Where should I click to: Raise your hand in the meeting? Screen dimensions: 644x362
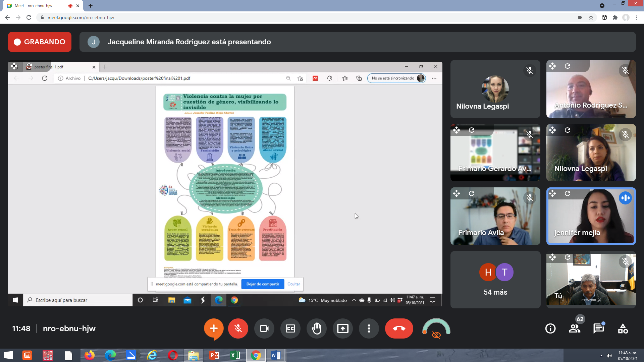[x=317, y=328]
